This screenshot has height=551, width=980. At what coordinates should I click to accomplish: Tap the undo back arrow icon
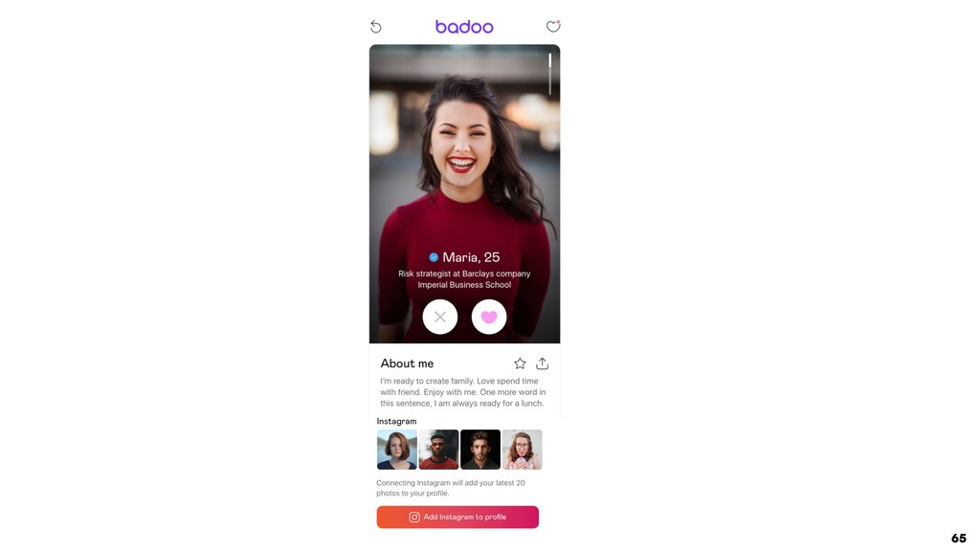375,26
